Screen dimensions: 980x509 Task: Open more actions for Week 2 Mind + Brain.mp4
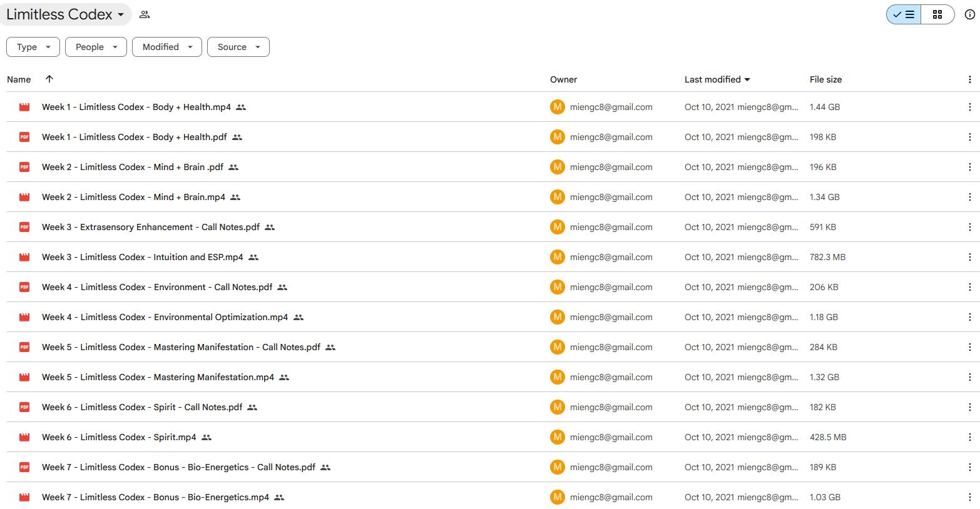coord(969,197)
